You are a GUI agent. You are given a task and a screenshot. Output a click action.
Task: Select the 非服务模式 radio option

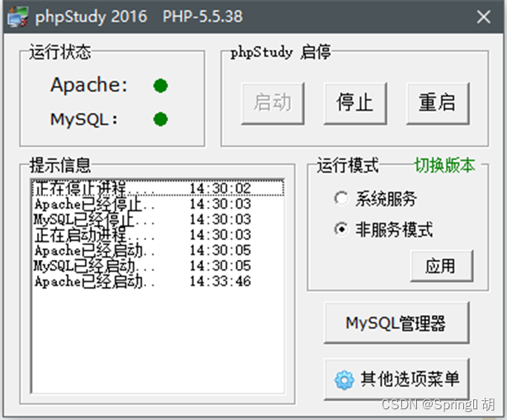383,229
